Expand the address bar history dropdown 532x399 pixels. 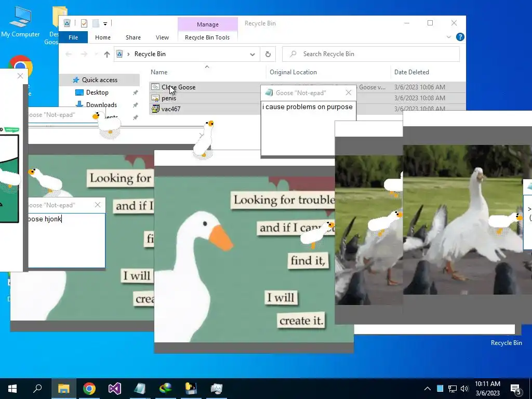pyautogui.click(x=252, y=54)
